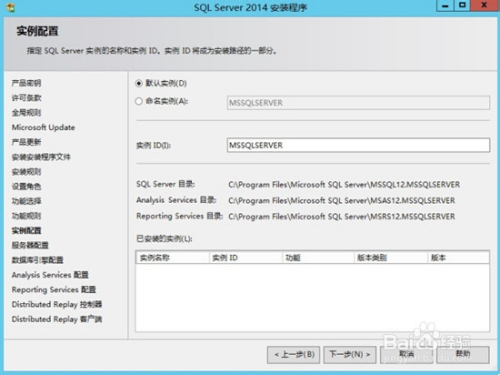Viewport: 500px width, 375px height.
Task: Click the named instance MSSQLSERVER text field
Action: pyautogui.click(x=358, y=103)
